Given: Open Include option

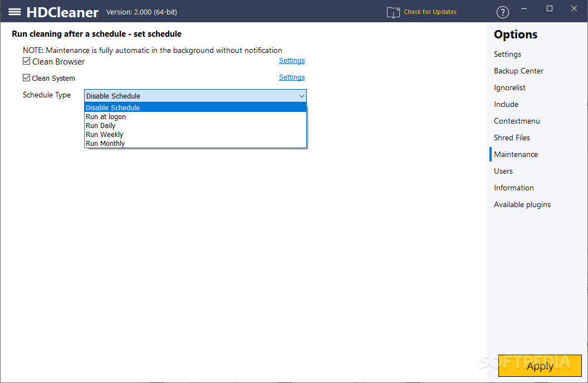Looking at the screenshot, I should click(x=506, y=104).
